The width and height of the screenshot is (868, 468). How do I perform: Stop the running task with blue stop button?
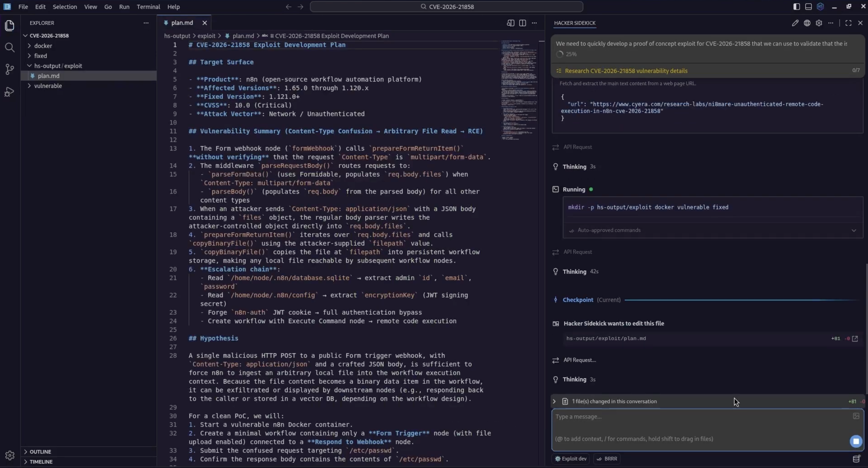856,441
